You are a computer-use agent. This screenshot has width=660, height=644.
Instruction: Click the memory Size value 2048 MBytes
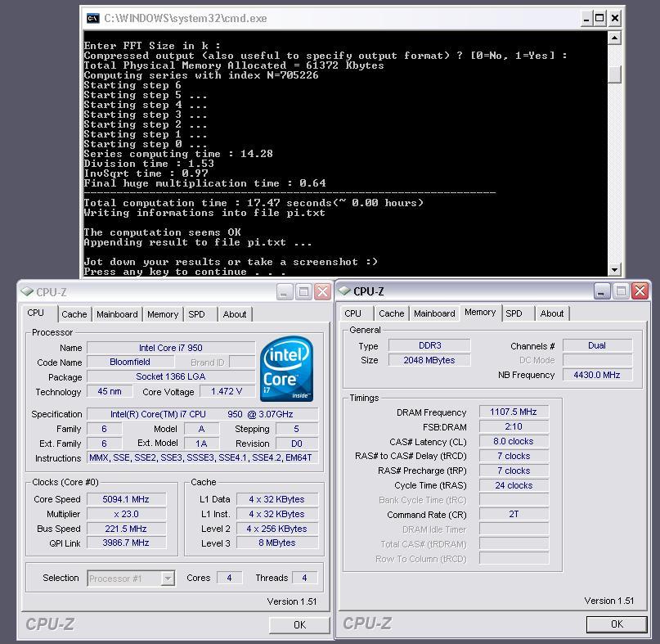point(429,360)
